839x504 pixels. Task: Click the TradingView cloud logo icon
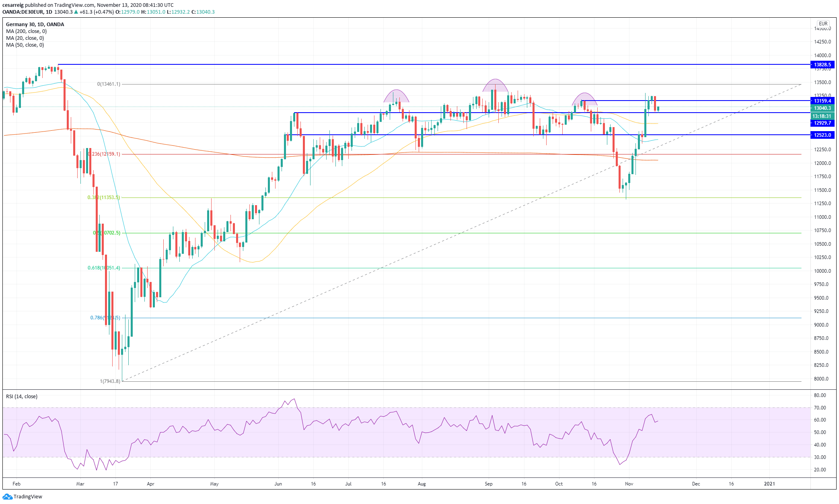point(8,497)
